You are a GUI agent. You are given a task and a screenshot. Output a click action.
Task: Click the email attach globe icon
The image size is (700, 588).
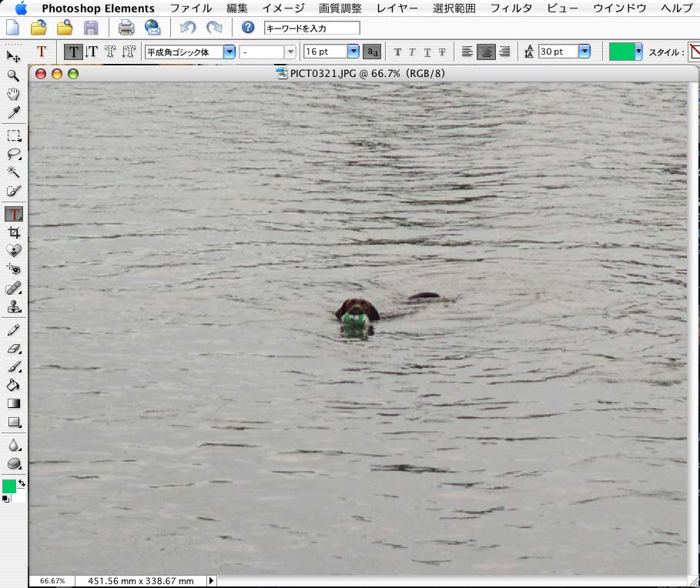[x=152, y=28]
